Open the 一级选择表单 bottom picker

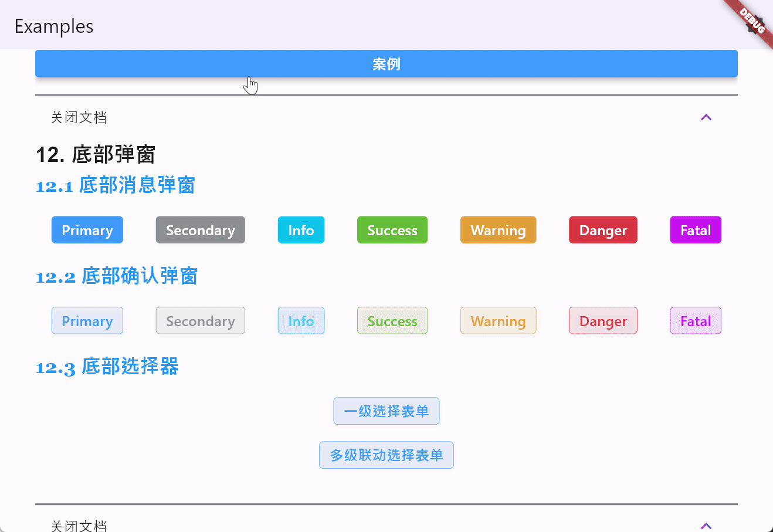coord(386,411)
